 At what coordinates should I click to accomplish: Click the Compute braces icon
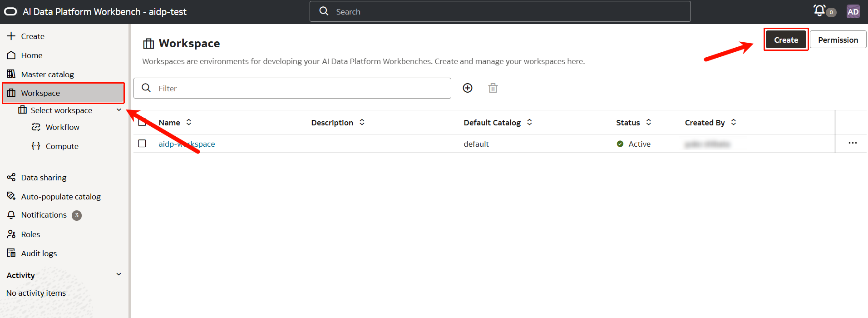click(36, 146)
